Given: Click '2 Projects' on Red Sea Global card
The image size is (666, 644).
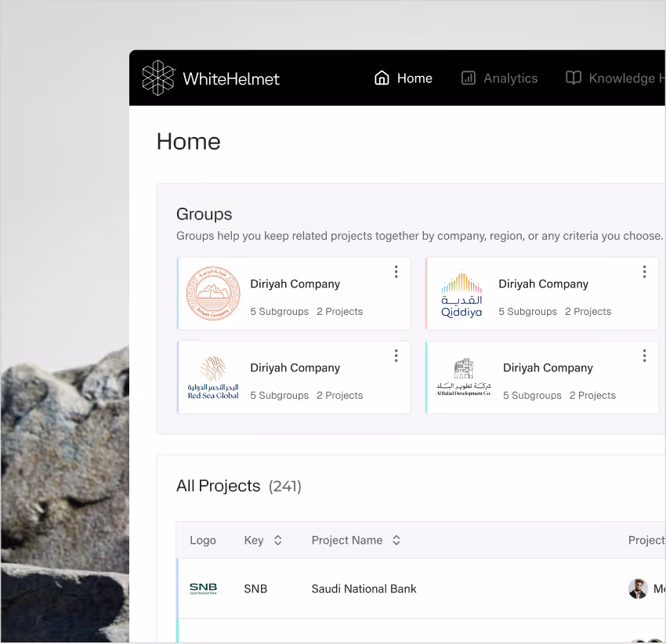Looking at the screenshot, I should point(339,396).
